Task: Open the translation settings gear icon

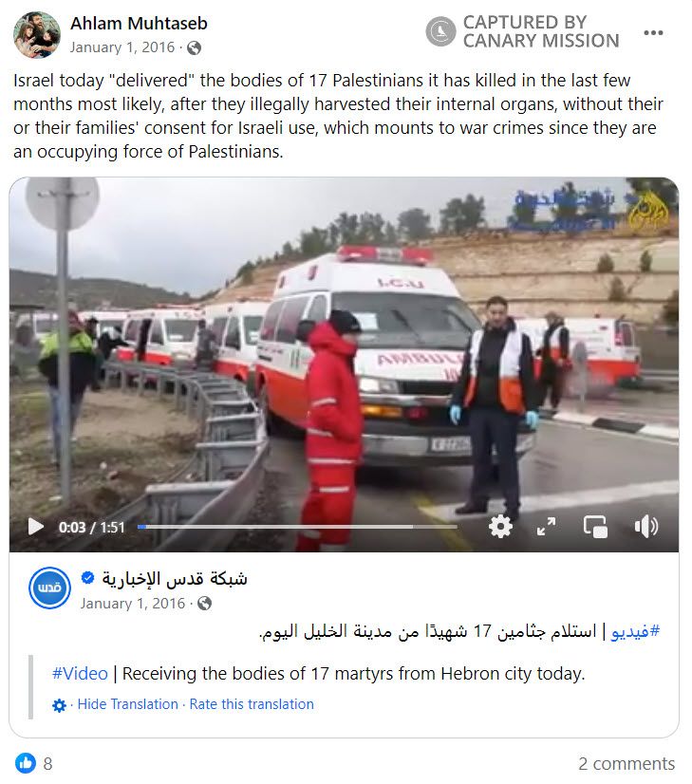Action: point(59,705)
